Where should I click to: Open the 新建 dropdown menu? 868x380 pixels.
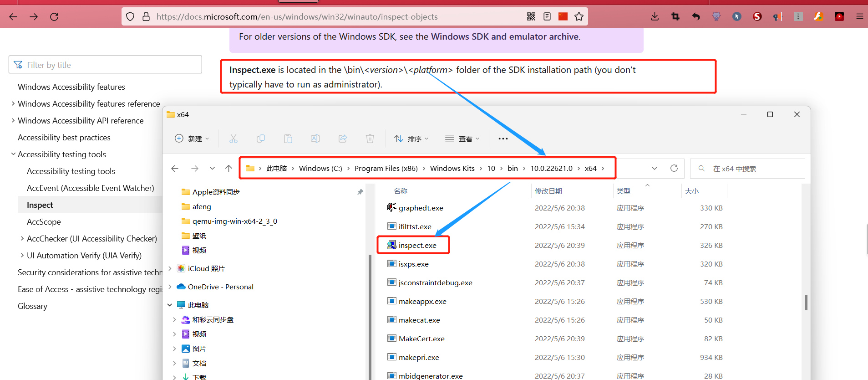click(192, 139)
